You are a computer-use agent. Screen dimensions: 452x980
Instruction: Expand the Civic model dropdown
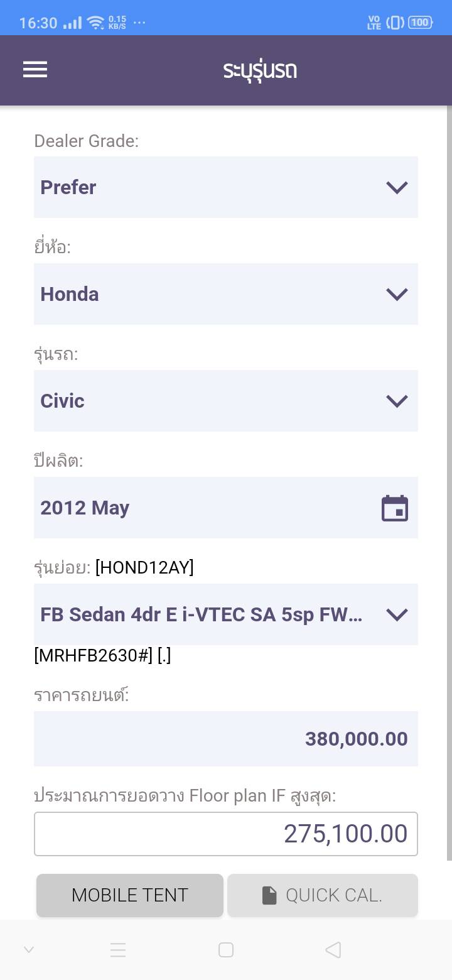[x=225, y=401]
